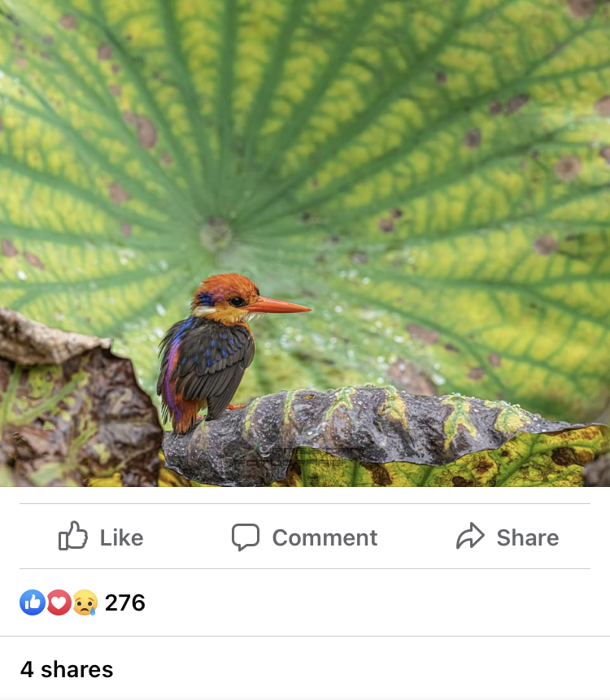
Task: Click the kingfisher's orange beak
Action: [x=278, y=306]
